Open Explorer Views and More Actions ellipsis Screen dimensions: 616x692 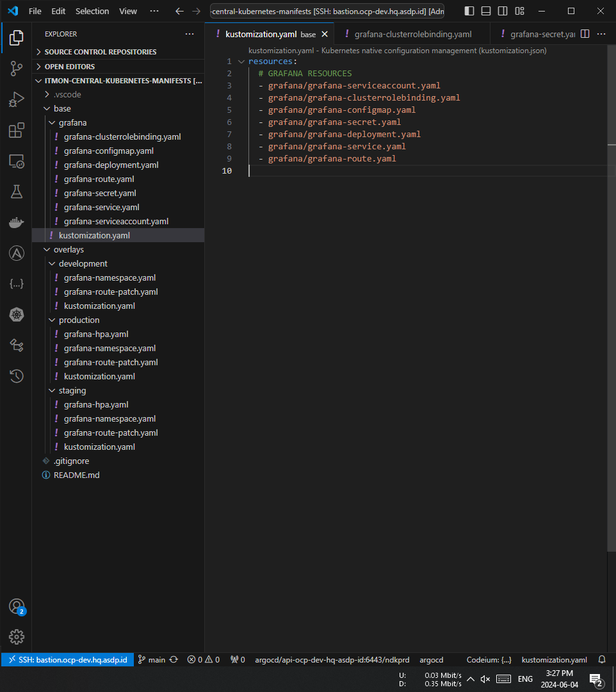tap(190, 34)
